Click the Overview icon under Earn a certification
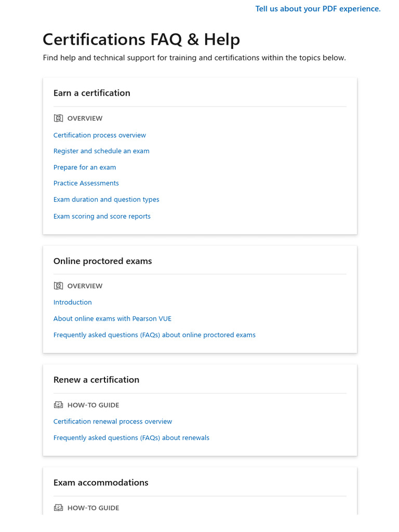Image resolution: width=399 pixels, height=532 pixels. [58, 118]
